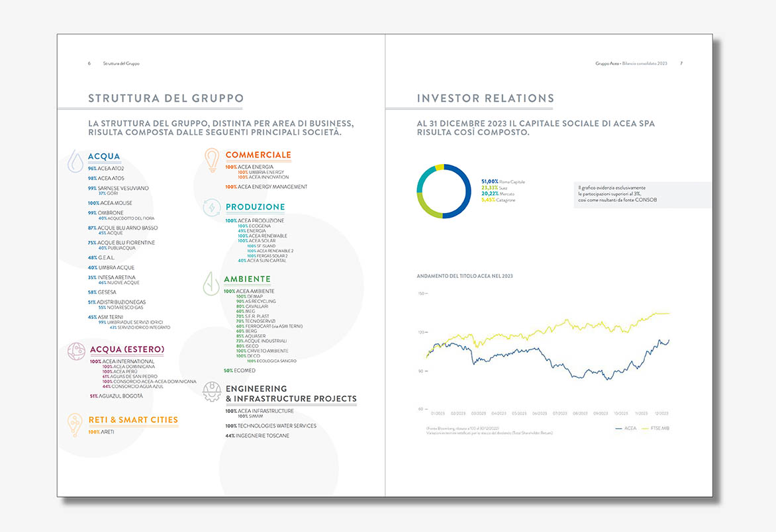
Task: Select the '48% G.E.A.L.' entry
Action: (101, 257)
